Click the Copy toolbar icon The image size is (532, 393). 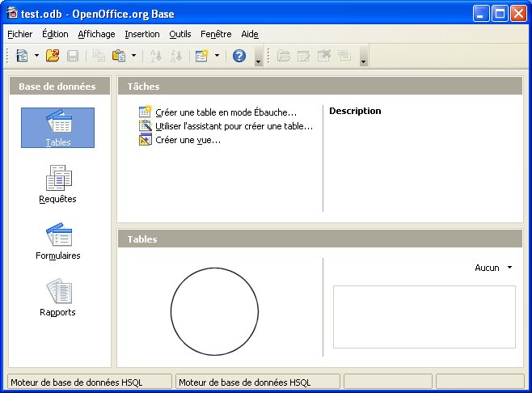coord(99,56)
